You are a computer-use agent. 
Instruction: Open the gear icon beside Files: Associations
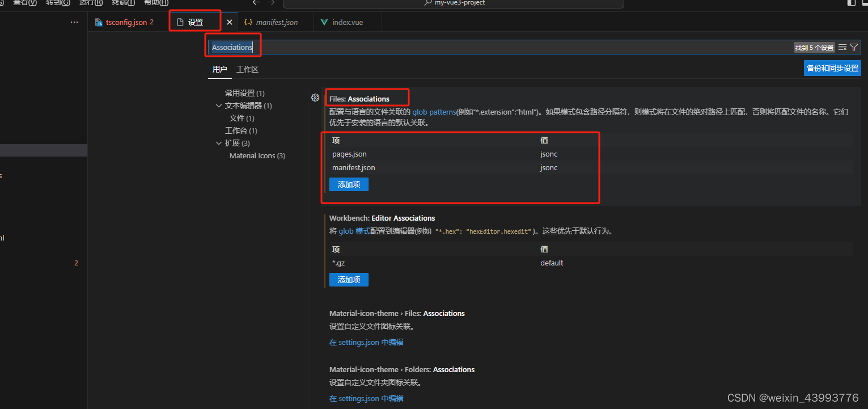tap(315, 98)
